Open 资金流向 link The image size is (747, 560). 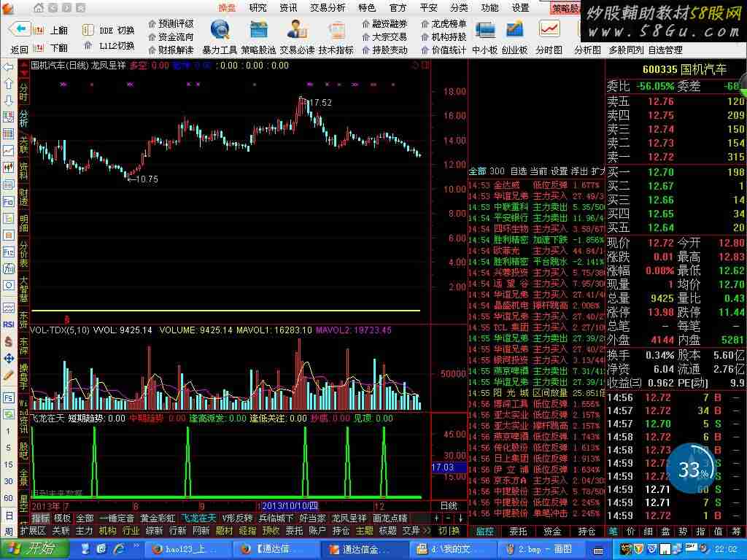[171, 36]
